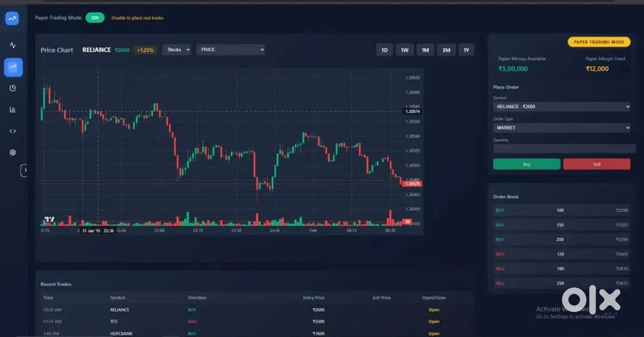Click the ₹5,00,000 paper money value
The width and height of the screenshot is (644, 337).
513,69
